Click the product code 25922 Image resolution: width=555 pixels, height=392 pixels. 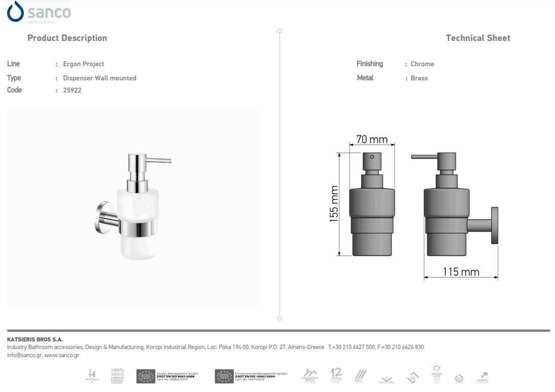click(x=72, y=90)
